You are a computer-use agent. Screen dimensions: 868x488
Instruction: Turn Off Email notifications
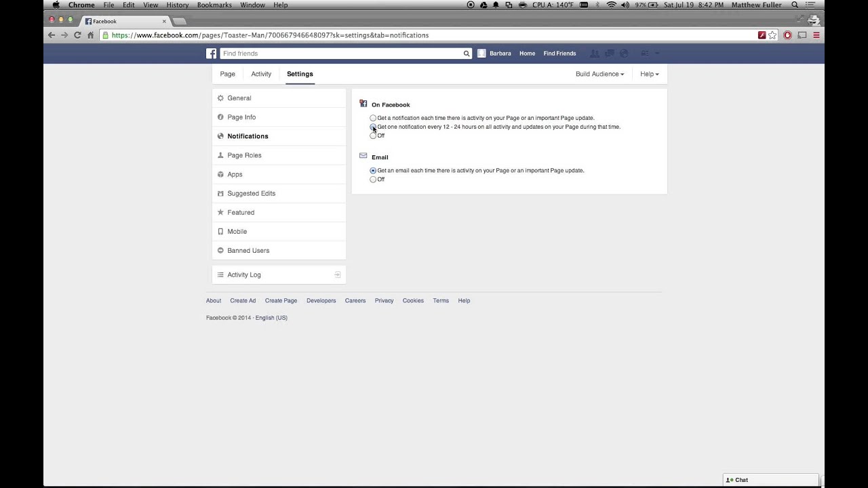pos(373,180)
